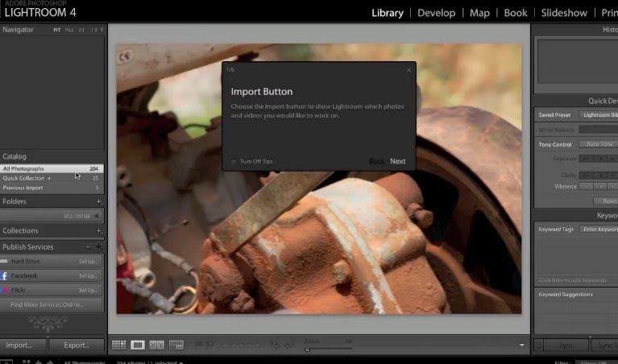The image size is (618, 364).
Task: Open Compare view (XY) icon
Action: (157, 345)
